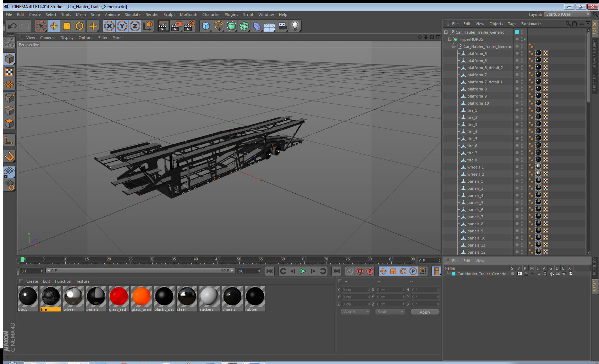Select the glass_oran material swatch

pyautogui.click(x=141, y=299)
